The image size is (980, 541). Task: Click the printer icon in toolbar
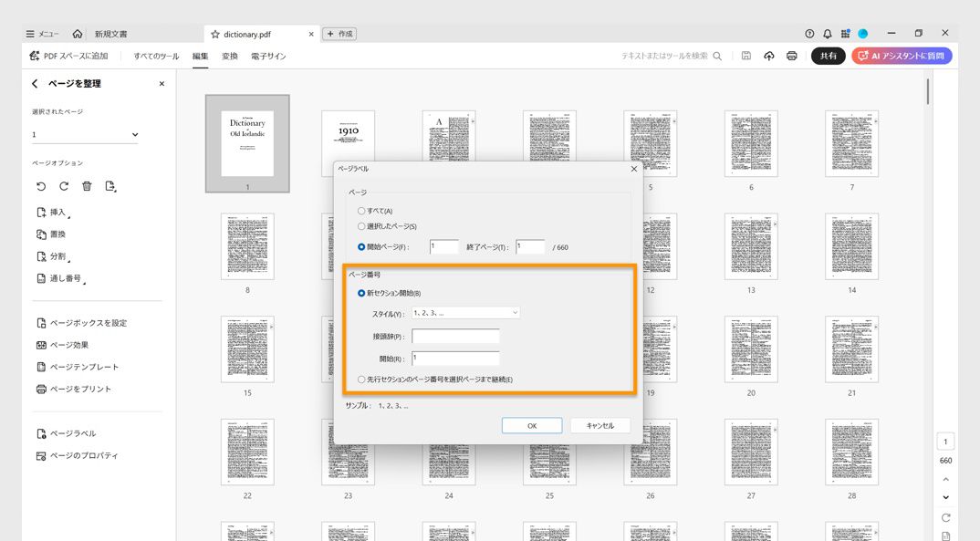click(x=792, y=56)
